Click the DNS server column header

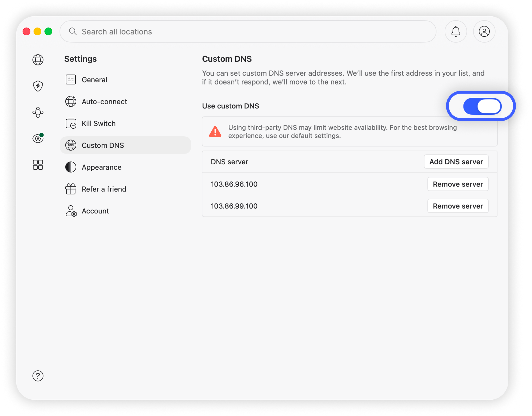coord(229,162)
